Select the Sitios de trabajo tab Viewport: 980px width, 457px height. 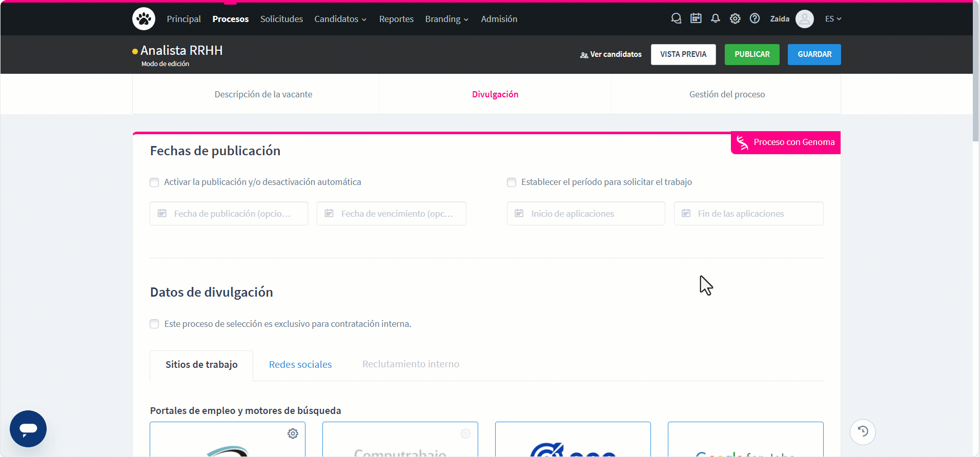click(201, 365)
